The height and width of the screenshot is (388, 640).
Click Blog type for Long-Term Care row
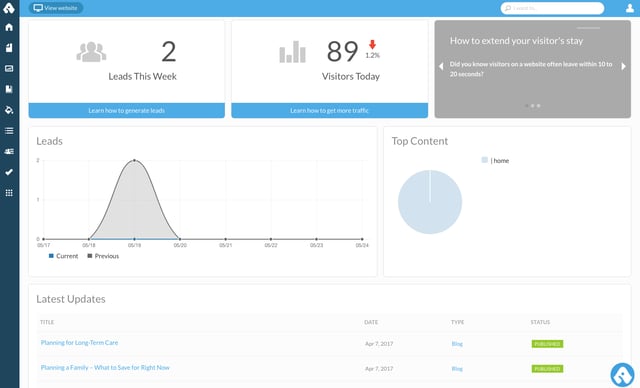pyautogui.click(x=457, y=344)
